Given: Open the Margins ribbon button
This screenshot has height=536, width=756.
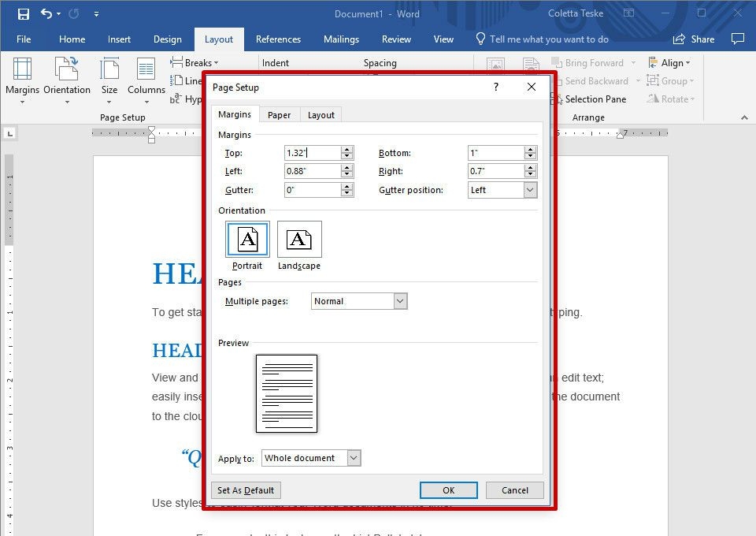Looking at the screenshot, I should coord(22,79).
